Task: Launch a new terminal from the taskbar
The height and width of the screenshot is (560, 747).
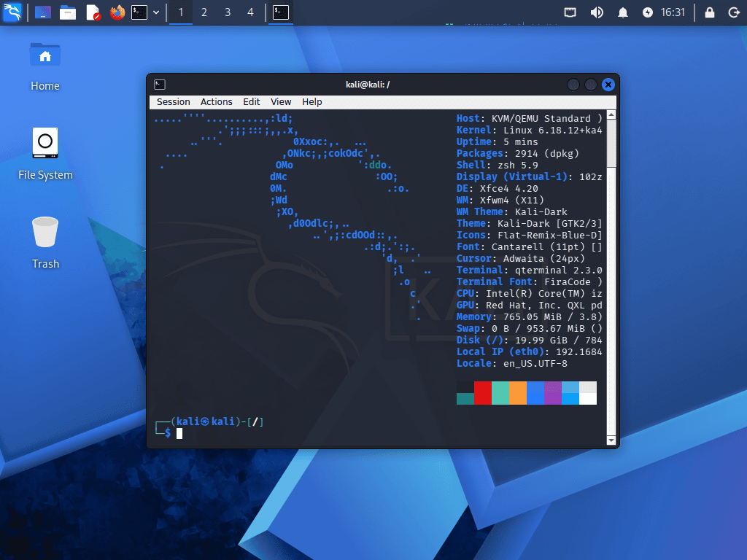Action: tap(139, 12)
